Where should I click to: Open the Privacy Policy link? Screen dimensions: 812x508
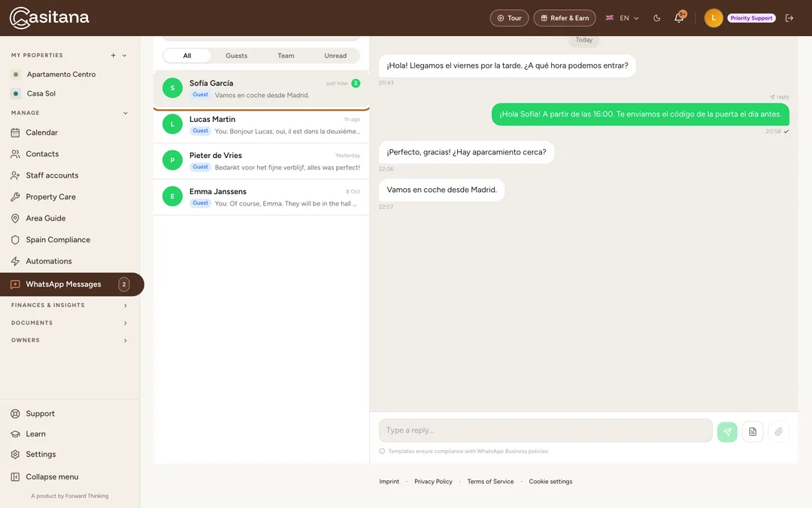coord(433,482)
